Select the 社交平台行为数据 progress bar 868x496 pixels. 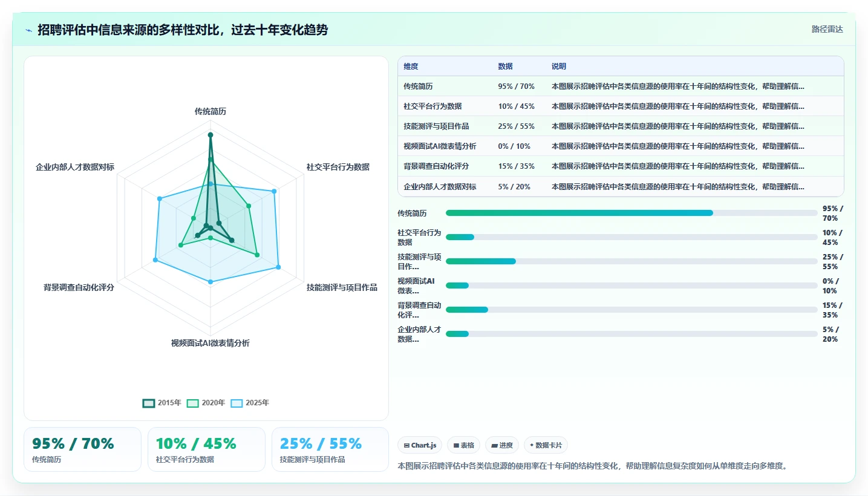(631, 237)
